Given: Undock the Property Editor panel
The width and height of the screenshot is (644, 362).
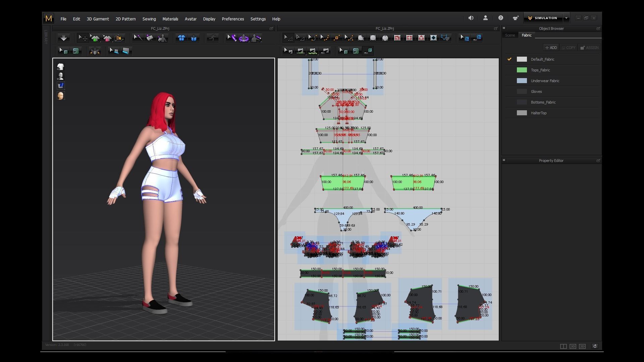Looking at the screenshot, I should click(598, 161).
